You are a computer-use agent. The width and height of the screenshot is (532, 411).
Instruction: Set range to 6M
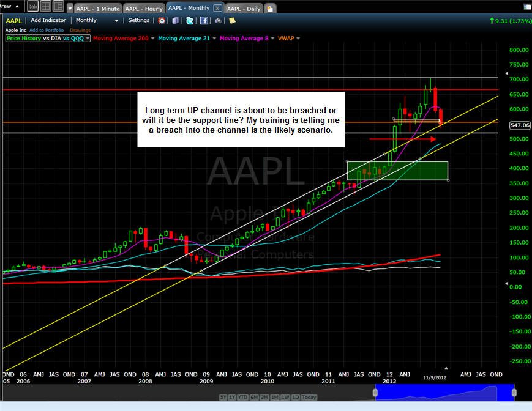pos(254,397)
